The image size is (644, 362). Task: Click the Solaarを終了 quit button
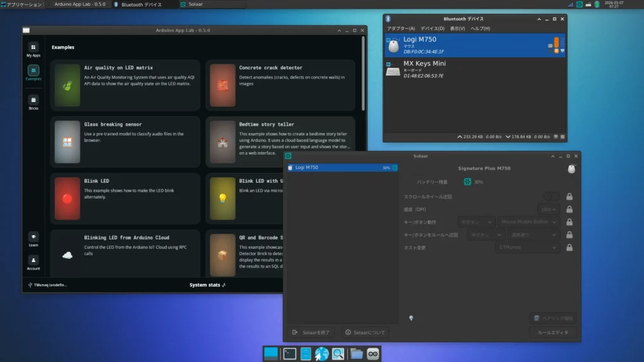click(312, 332)
